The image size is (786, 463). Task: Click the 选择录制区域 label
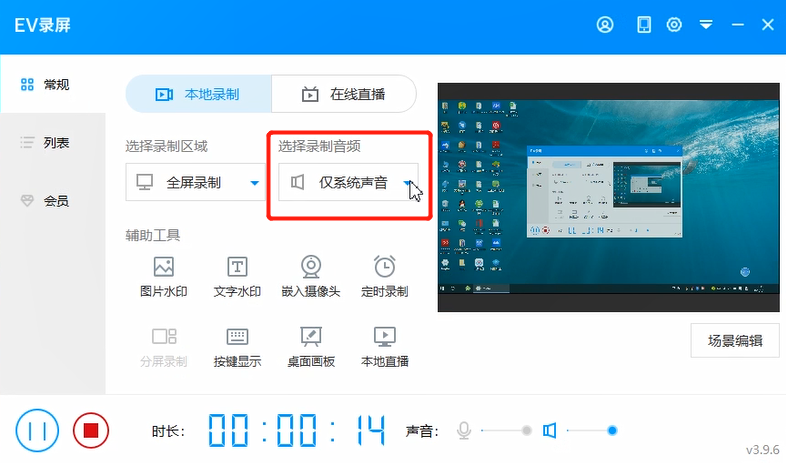click(x=166, y=146)
